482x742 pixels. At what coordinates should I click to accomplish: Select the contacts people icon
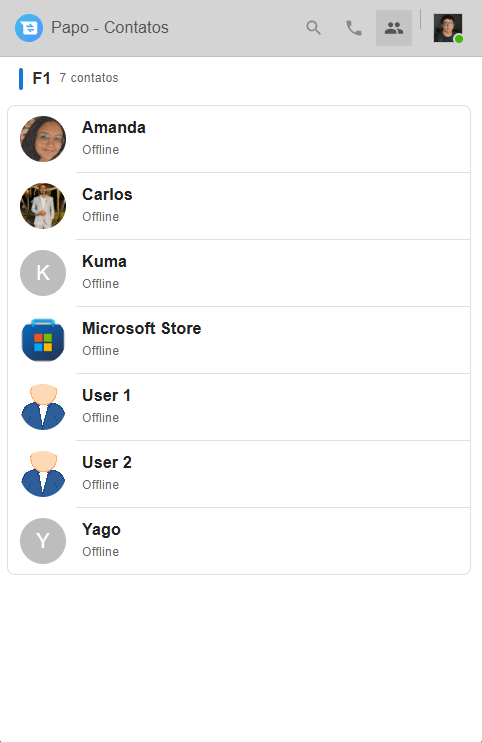394,28
